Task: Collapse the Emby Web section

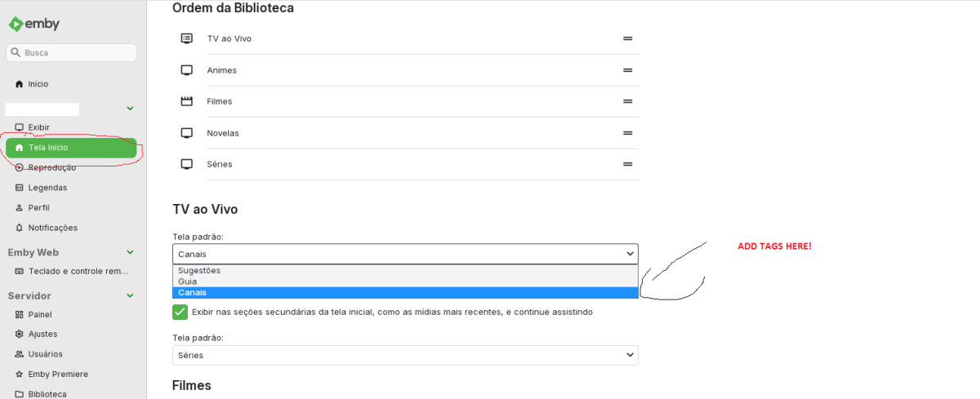Action: [x=130, y=252]
